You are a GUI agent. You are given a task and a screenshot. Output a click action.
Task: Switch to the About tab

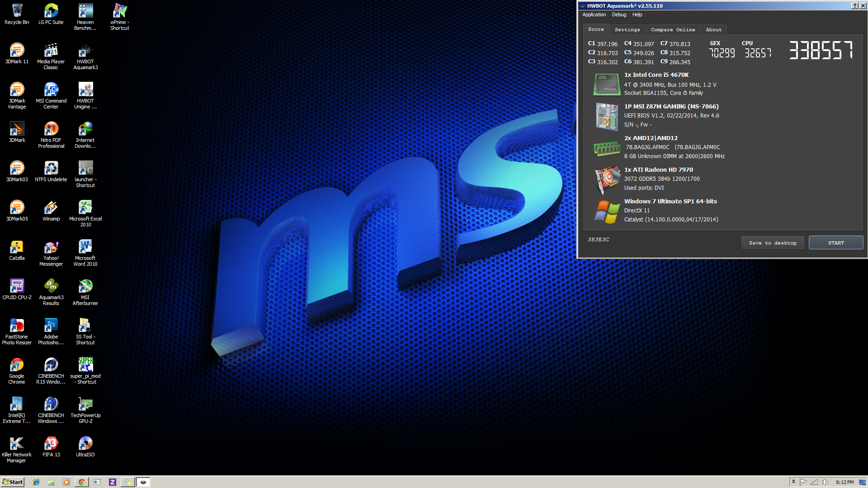714,29
